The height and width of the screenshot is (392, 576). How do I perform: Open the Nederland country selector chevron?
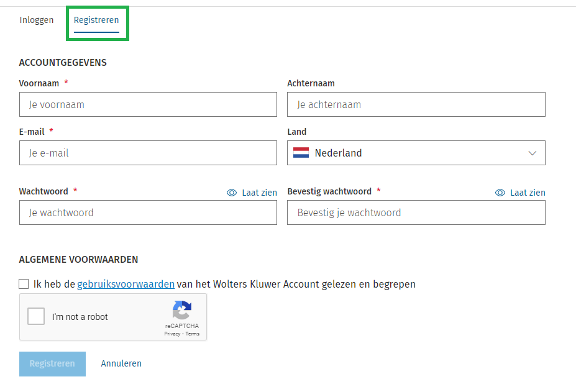click(533, 153)
